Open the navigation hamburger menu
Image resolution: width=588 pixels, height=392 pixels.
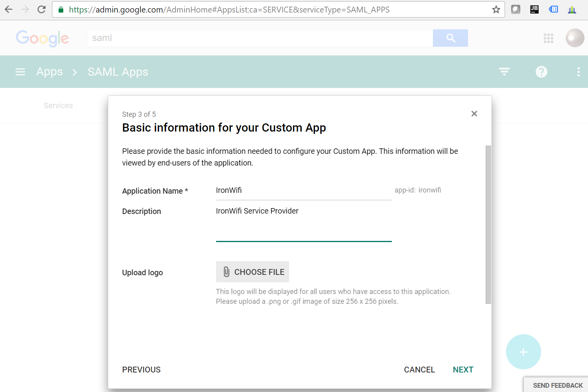point(20,71)
